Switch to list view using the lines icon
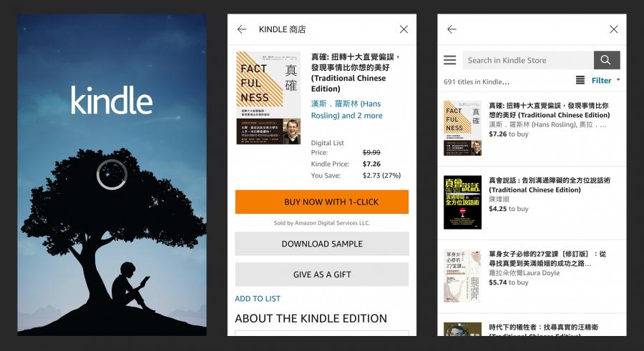Viewport: 644px width, 351px height. 580,80
